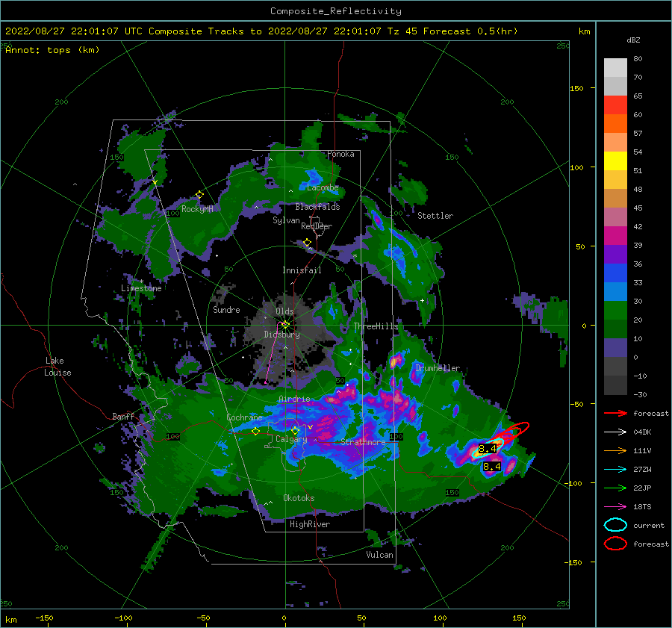
Task: Click the red forecast arrow in legend
Action: tap(615, 413)
